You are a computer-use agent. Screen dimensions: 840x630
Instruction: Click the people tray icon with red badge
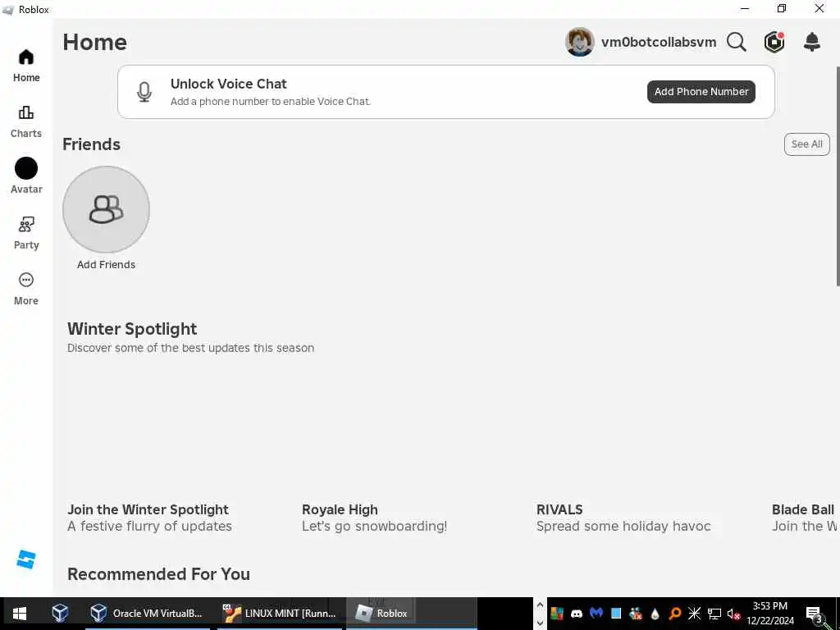coord(636,614)
